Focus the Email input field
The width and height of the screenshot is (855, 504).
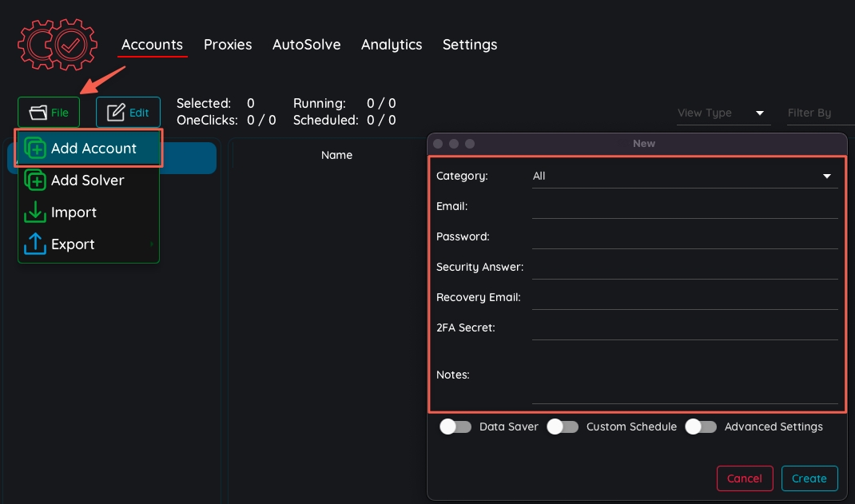point(684,207)
